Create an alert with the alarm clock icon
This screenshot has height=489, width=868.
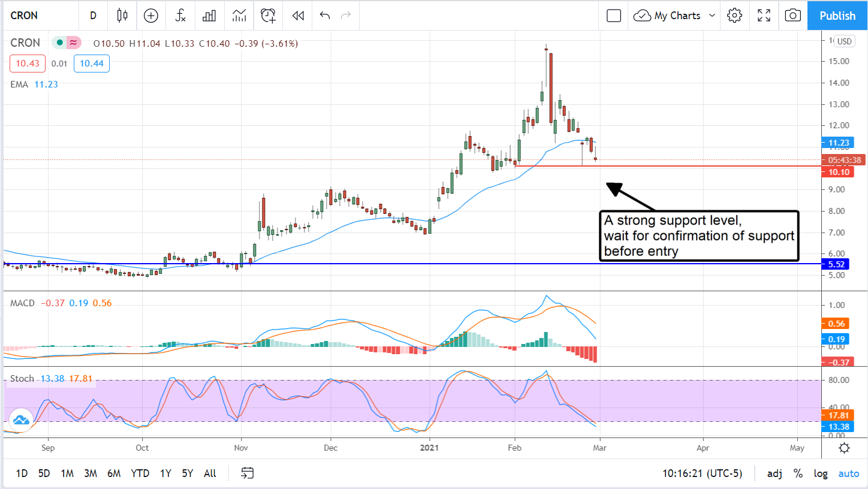[268, 16]
